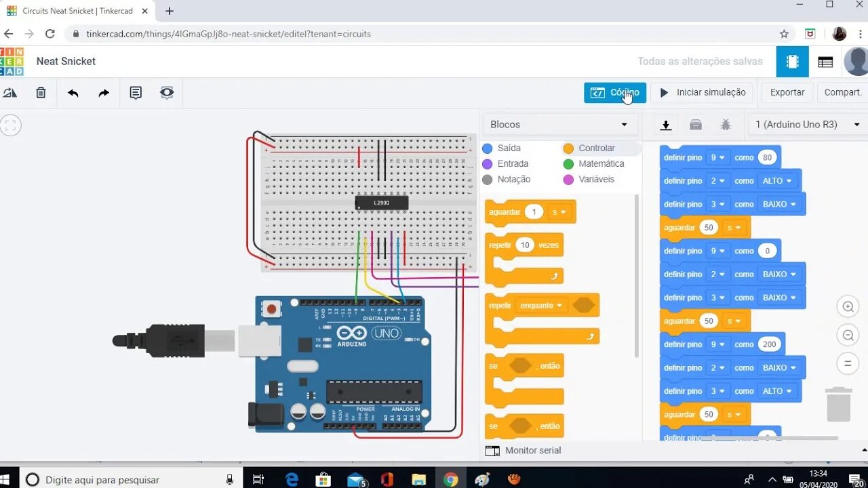Bookmark this page with star icon
Screen dimensions: 868x488
click(784, 34)
